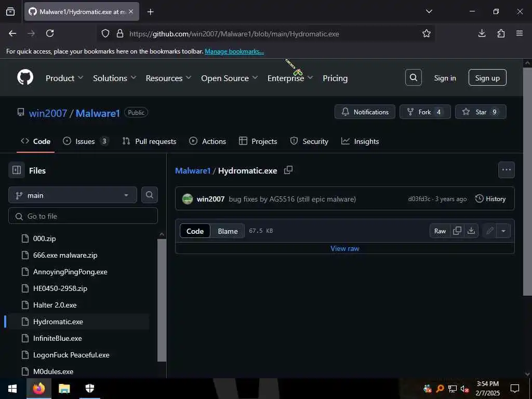Open the Actions tab
Image resolution: width=532 pixels, height=399 pixels.
coord(207,141)
